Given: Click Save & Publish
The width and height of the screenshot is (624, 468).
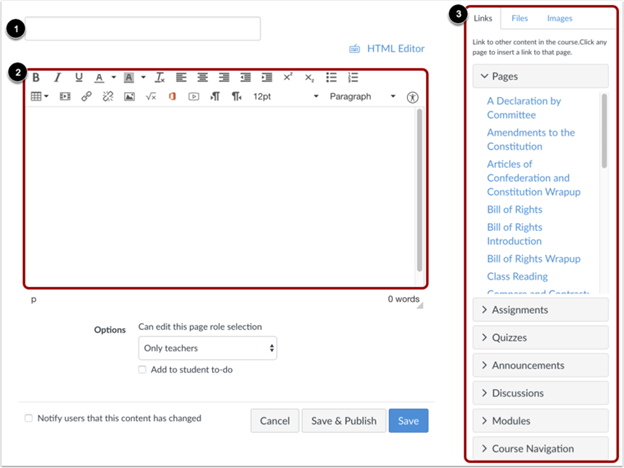Looking at the screenshot, I should click(x=344, y=421).
